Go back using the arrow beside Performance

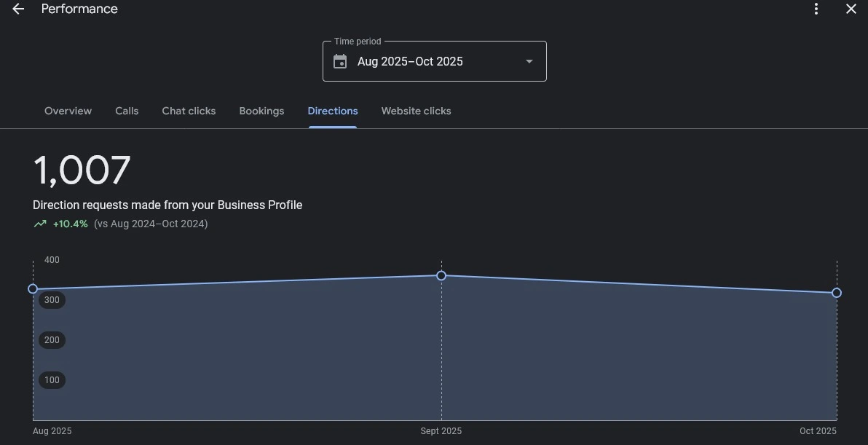[x=18, y=9]
